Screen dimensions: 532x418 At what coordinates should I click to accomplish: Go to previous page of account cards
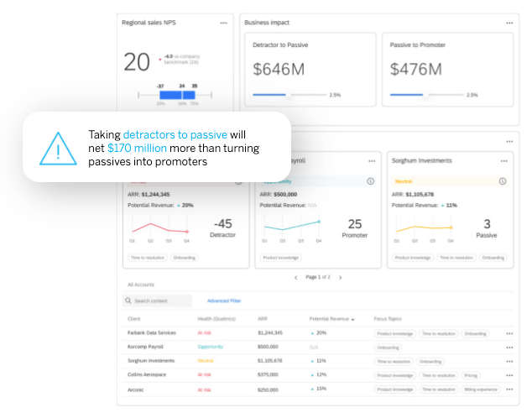point(296,278)
